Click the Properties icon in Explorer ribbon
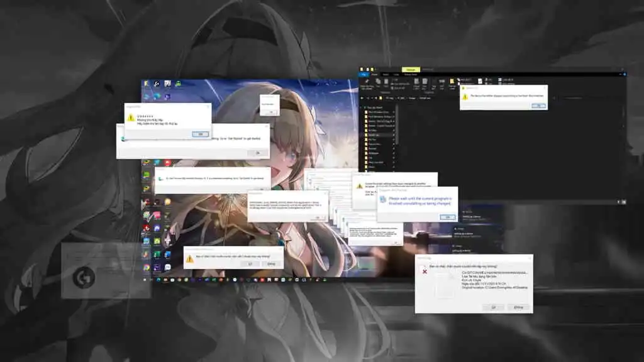 pyautogui.click(x=480, y=82)
